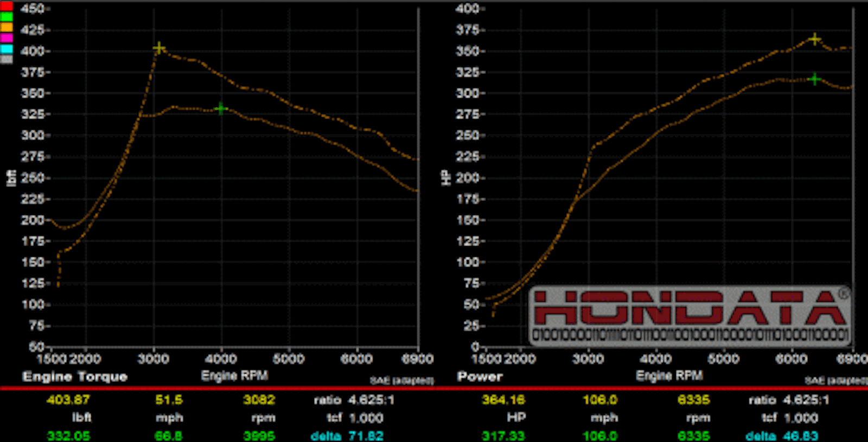The width and height of the screenshot is (868, 442).
Task: Click the 3082 rpm readout
Action: click(x=259, y=400)
